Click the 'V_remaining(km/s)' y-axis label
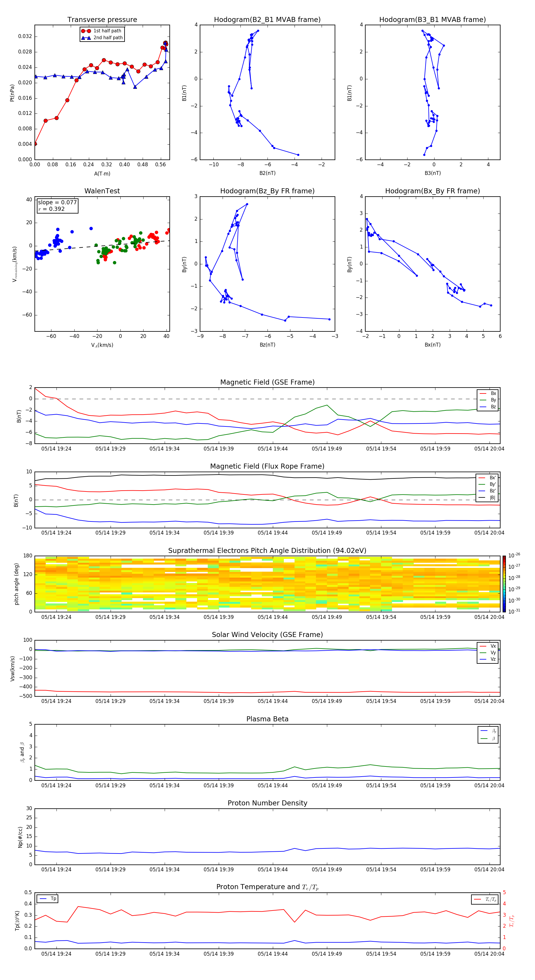The width and height of the screenshot is (535, 980). click(15, 264)
